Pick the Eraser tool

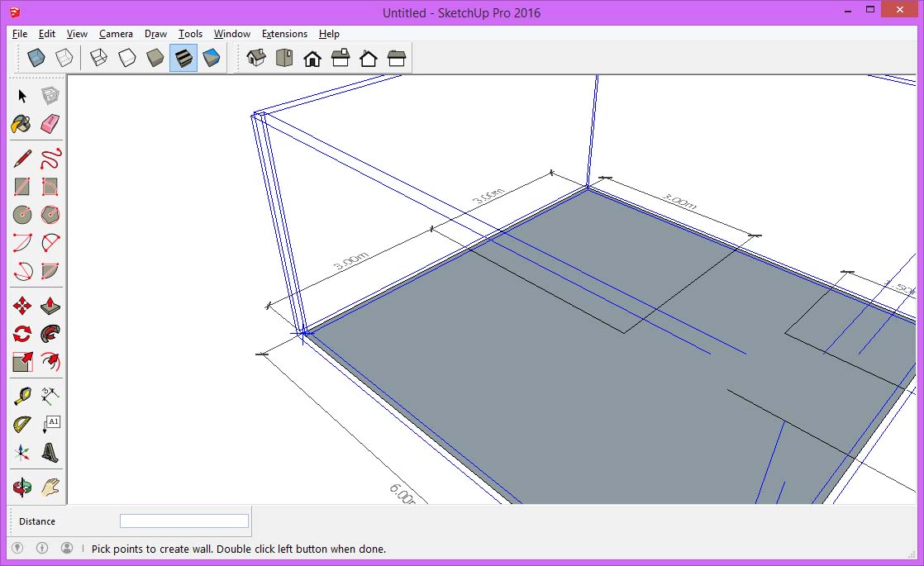click(50, 124)
